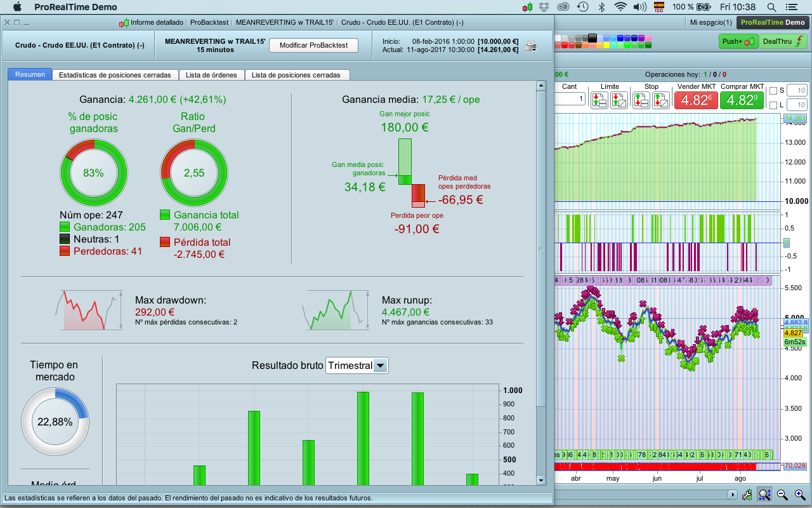This screenshot has width=812, height=508.
Task: Click the first Límite order icon
Action: (599, 100)
